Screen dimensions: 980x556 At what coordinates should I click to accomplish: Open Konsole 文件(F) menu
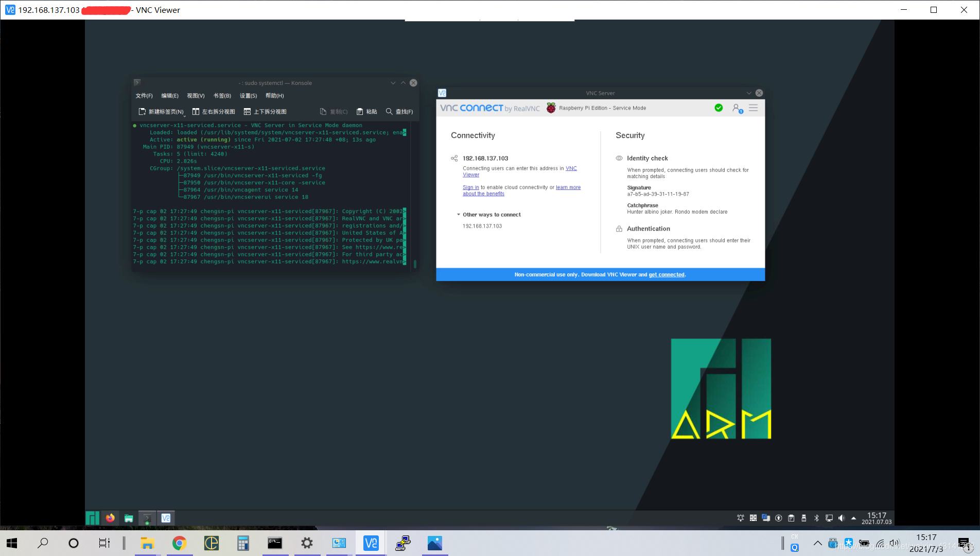click(144, 96)
